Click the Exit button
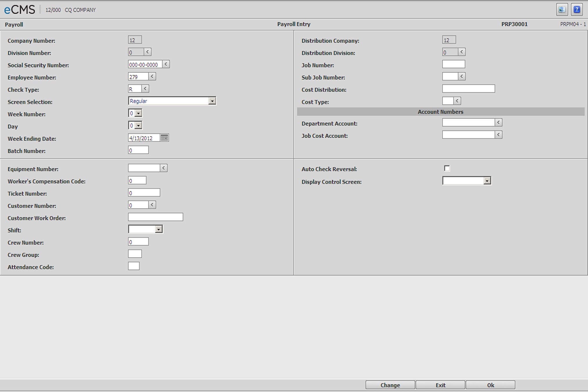588x392 pixels. click(440, 385)
